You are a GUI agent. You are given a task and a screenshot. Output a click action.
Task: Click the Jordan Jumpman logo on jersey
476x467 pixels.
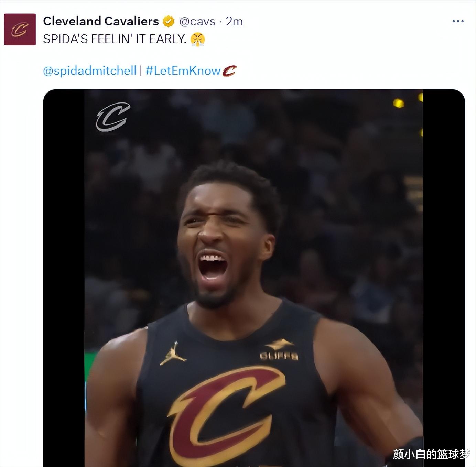[173, 354]
